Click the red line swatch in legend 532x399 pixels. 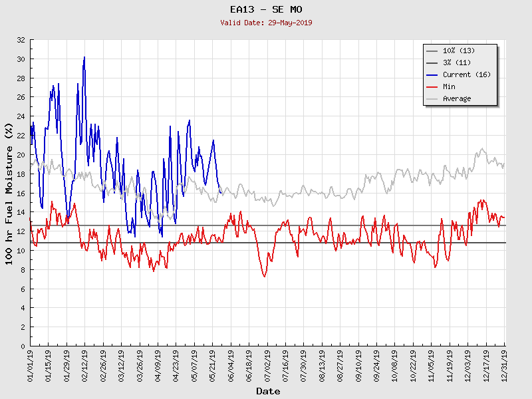(x=432, y=86)
